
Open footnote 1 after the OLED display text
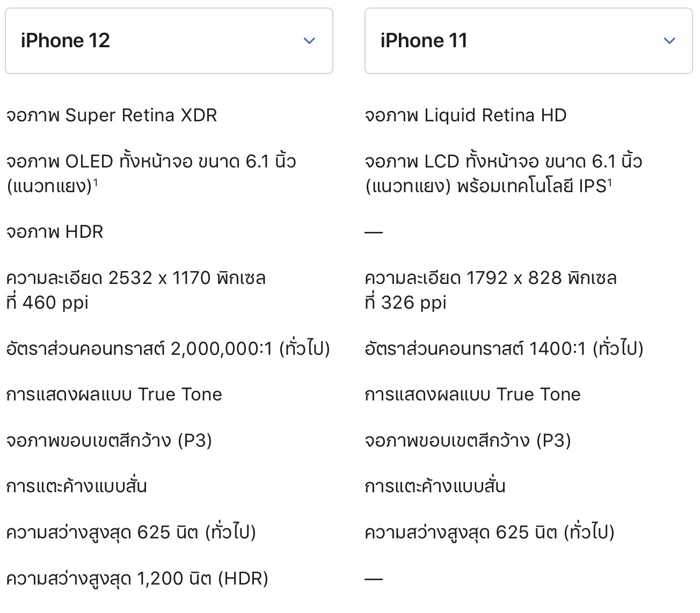(96, 183)
